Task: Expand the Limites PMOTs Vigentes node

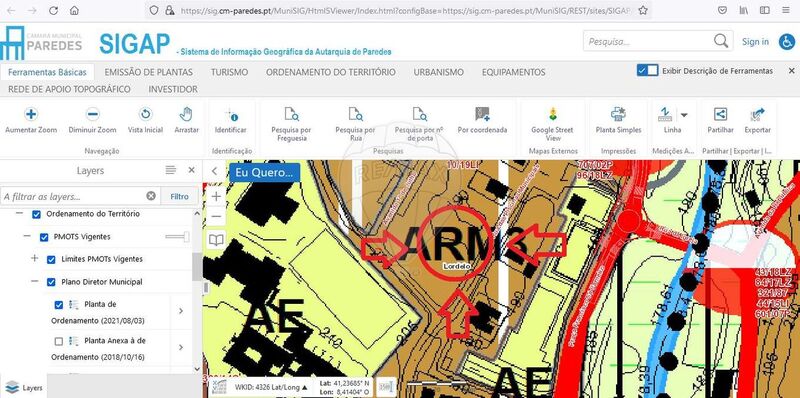Action: [34, 258]
